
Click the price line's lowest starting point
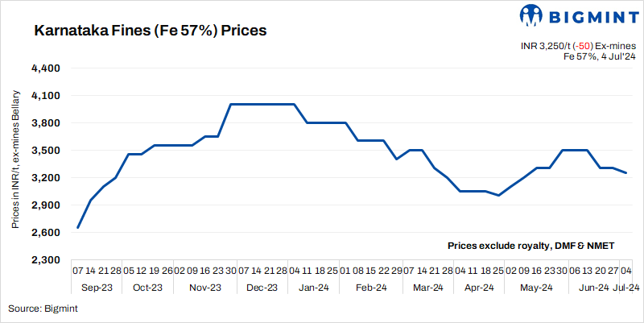pos(77,228)
